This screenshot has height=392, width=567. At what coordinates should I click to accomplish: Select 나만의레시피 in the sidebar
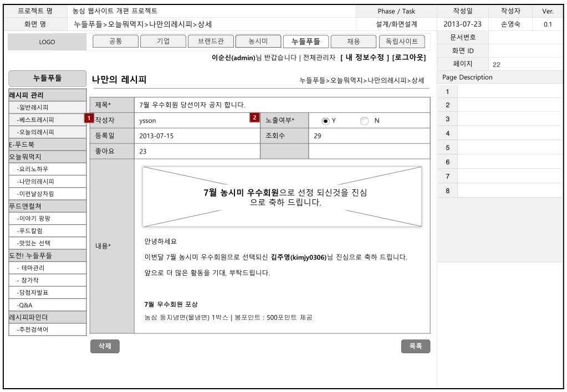[47, 182]
